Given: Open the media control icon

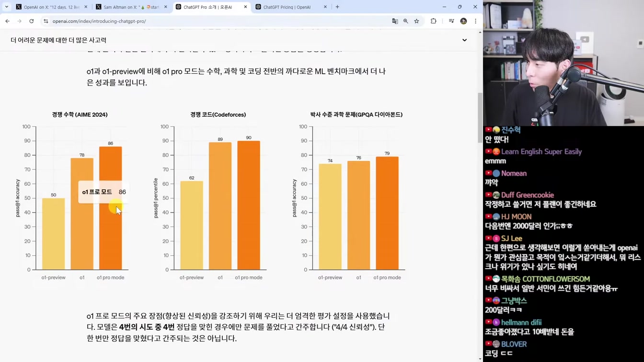Looking at the screenshot, I should click(x=451, y=21).
